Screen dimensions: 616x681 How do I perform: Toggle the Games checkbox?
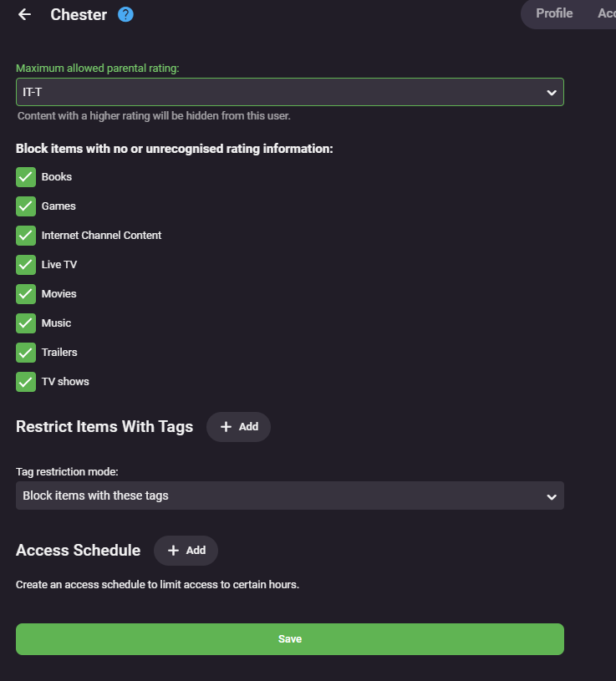[26, 206]
